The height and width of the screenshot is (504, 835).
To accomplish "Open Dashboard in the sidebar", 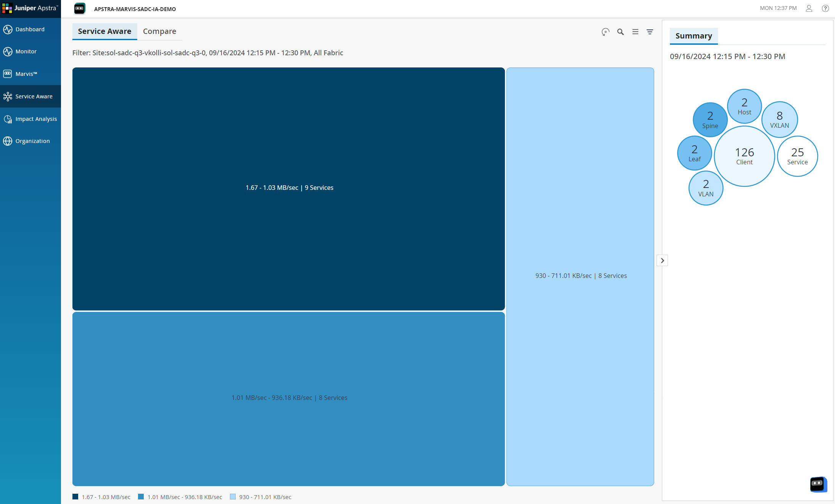I will (30, 29).
